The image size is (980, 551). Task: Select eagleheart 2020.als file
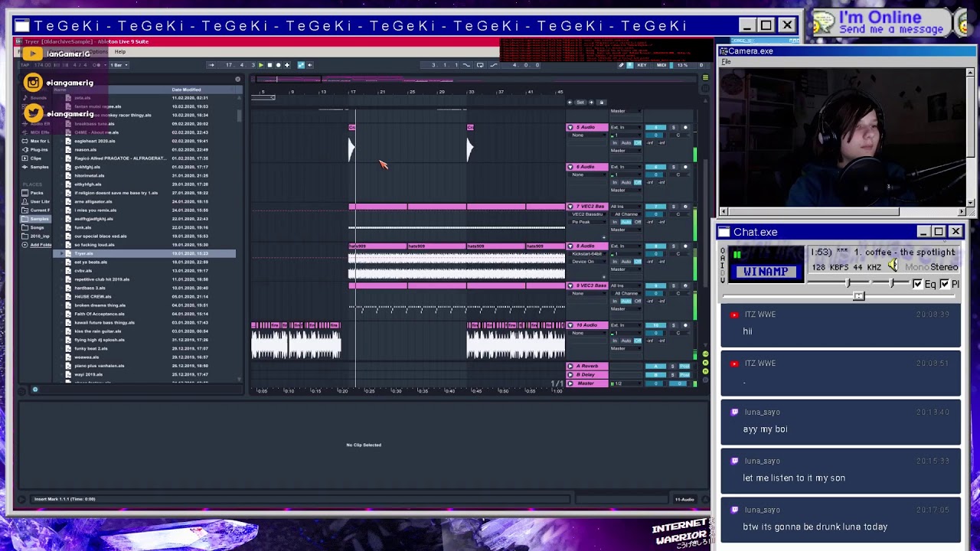pos(95,141)
